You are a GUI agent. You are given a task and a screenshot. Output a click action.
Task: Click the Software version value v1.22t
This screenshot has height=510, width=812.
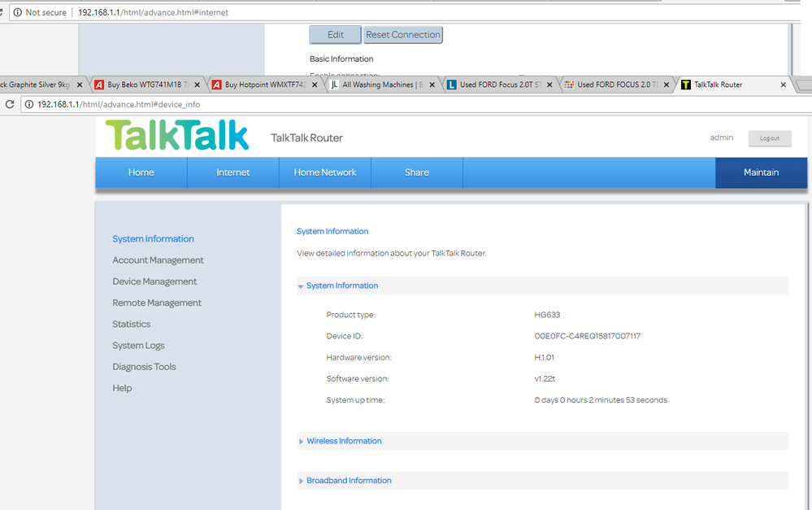click(x=545, y=379)
